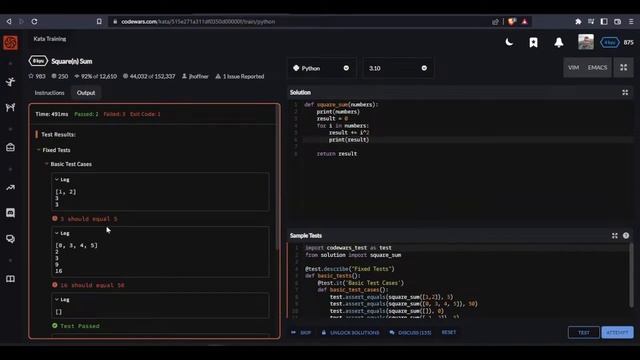
Task: Open browser hamburger menu
Action: (631, 21)
